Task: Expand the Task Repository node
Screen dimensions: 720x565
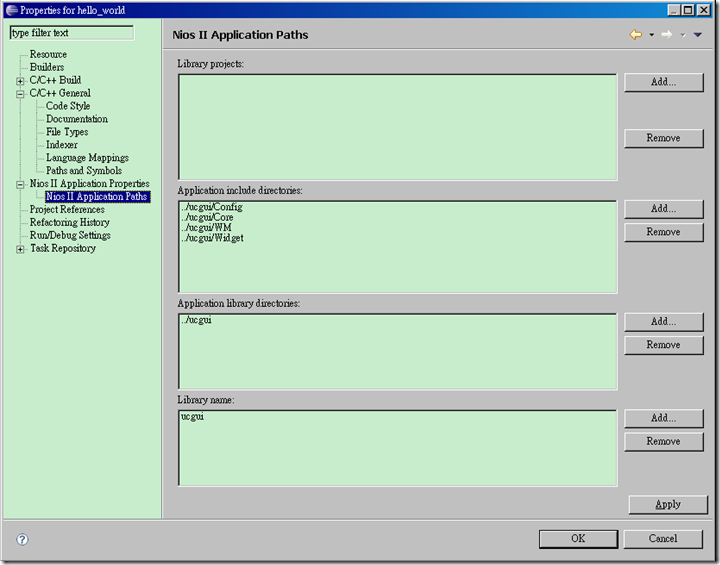Action: [x=20, y=249]
